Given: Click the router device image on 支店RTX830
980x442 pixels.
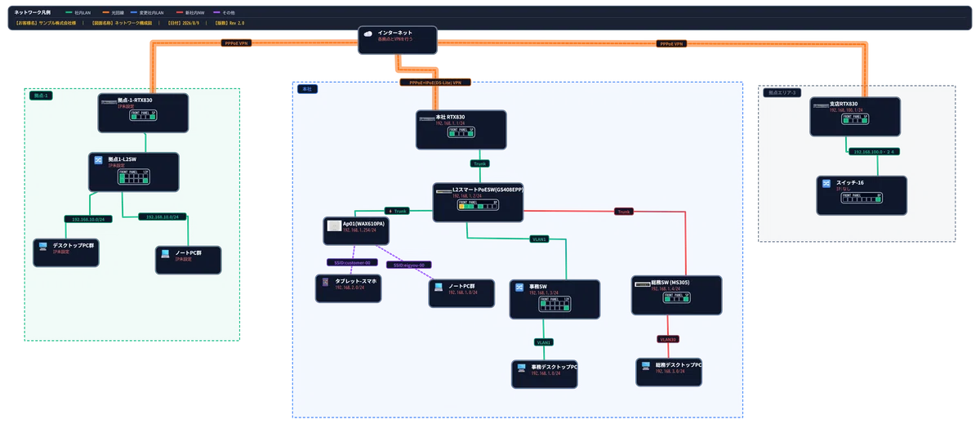Looking at the screenshot, I should [821, 105].
